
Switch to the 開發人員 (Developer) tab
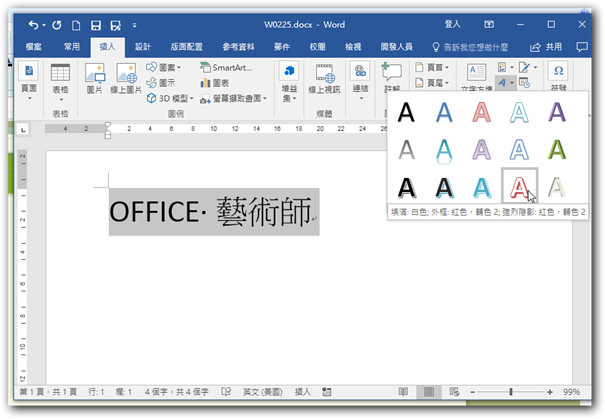pyautogui.click(x=396, y=47)
